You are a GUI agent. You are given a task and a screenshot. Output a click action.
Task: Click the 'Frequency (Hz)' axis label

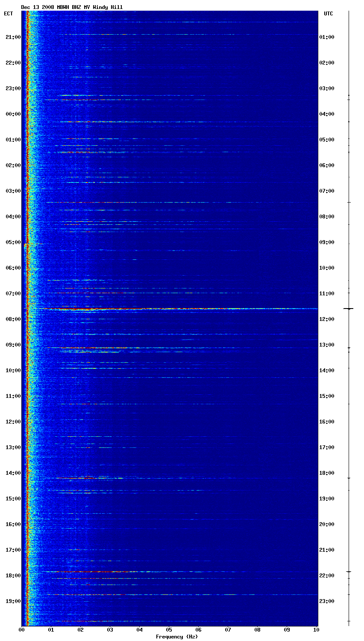(176, 637)
